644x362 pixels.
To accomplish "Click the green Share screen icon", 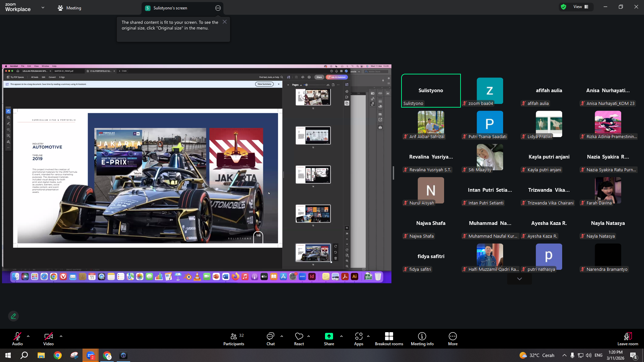I will [329, 336].
